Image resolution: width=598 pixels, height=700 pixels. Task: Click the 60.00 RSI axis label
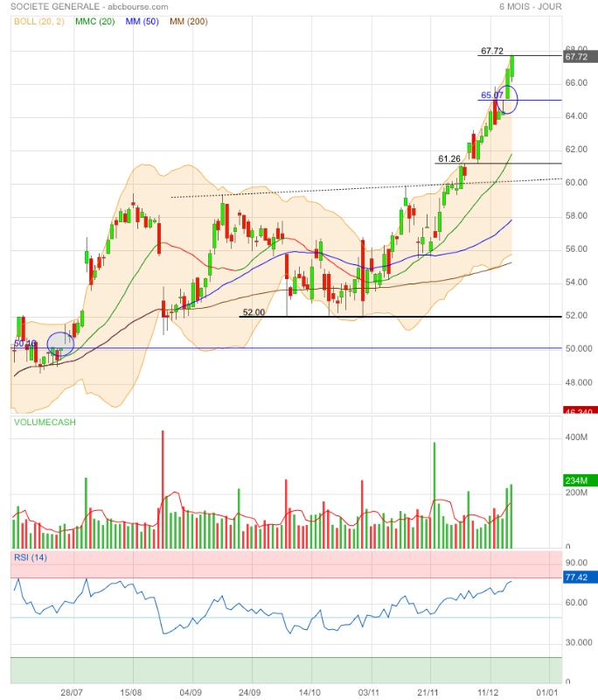point(576,603)
